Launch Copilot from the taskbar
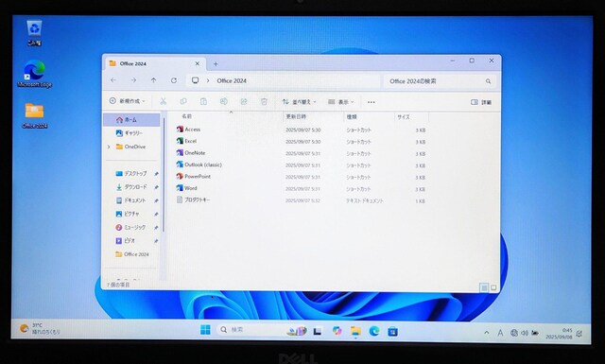The height and width of the screenshot is (364, 605). click(337, 331)
